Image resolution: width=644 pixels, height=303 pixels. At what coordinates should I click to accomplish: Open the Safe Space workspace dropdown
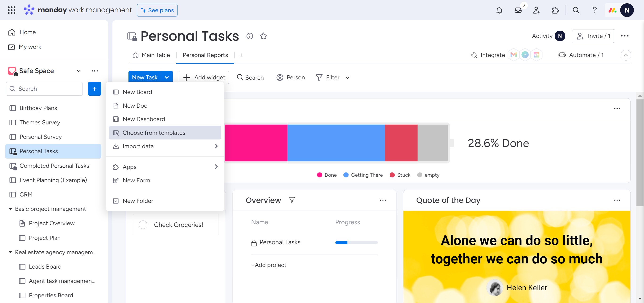click(78, 71)
